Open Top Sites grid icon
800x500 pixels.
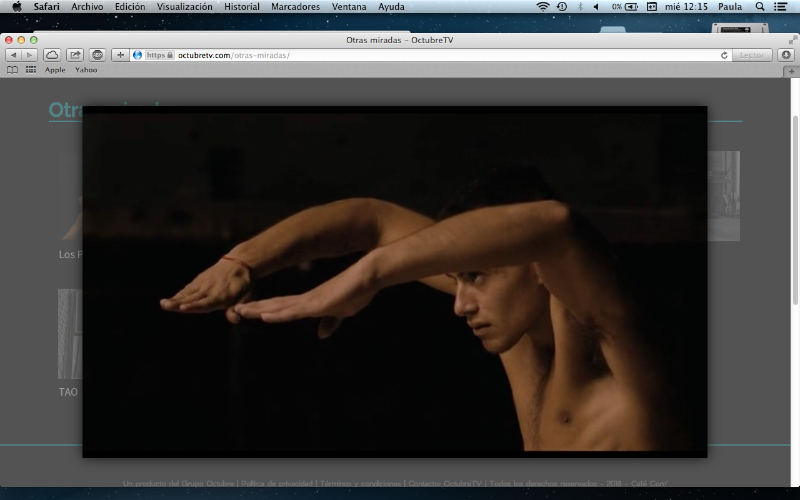[x=31, y=70]
